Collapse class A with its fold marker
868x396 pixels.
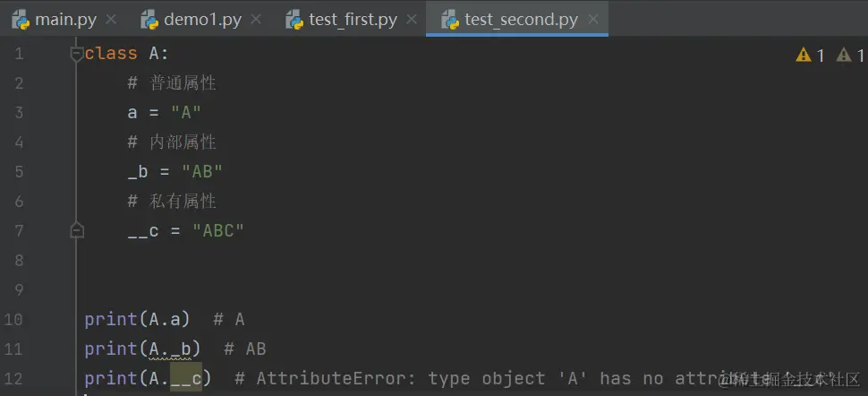pyautogui.click(x=77, y=53)
